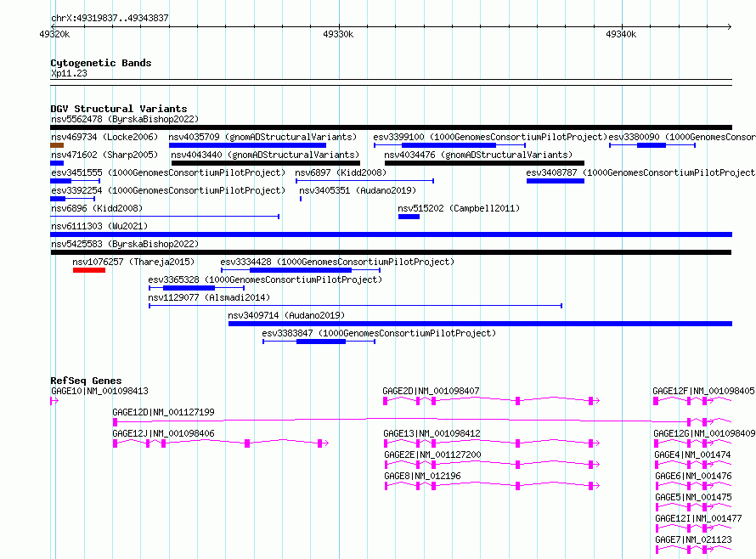Image resolution: width=756 pixels, height=559 pixels.
Task: Click the chrX:49319837..49343837 coordinate text
Action: coord(110,18)
